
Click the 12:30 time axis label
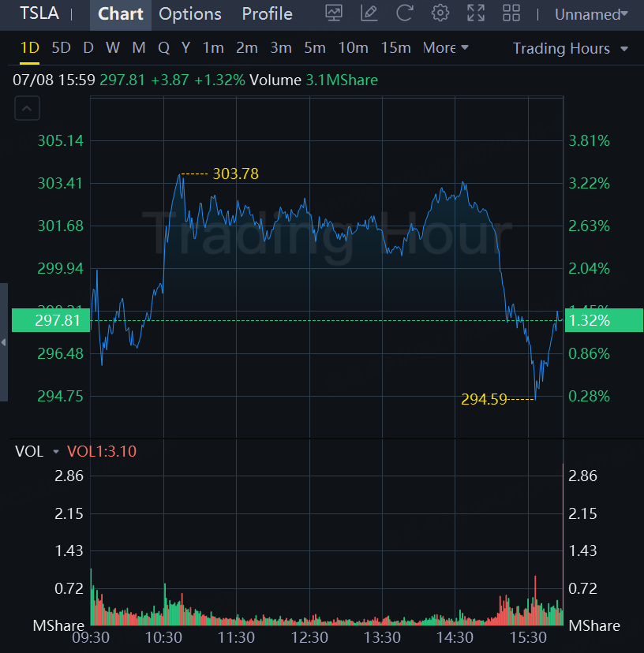click(309, 637)
